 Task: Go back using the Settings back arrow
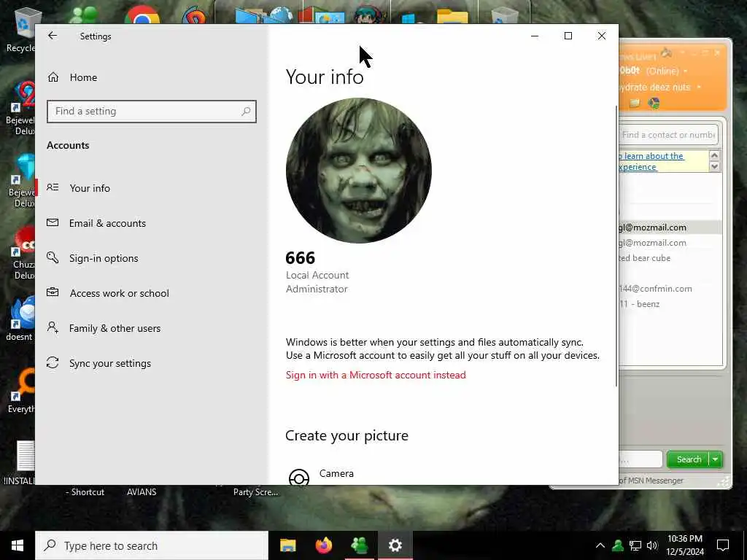(53, 36)
